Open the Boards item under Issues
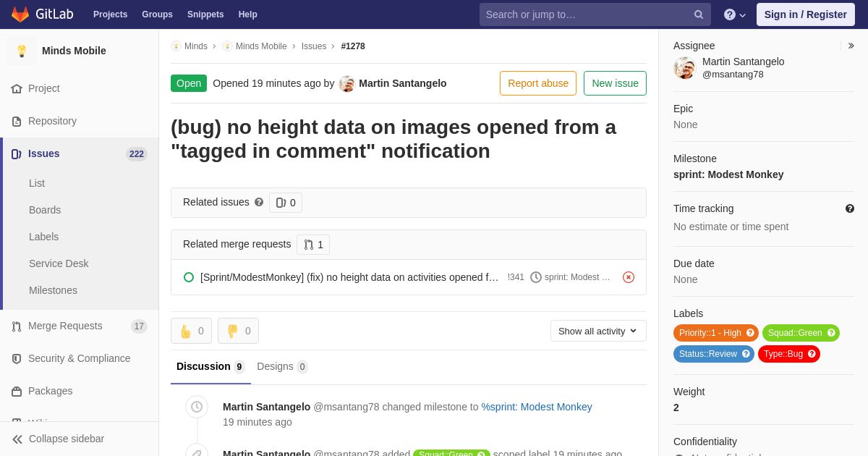868x456 pixels. 45,210
